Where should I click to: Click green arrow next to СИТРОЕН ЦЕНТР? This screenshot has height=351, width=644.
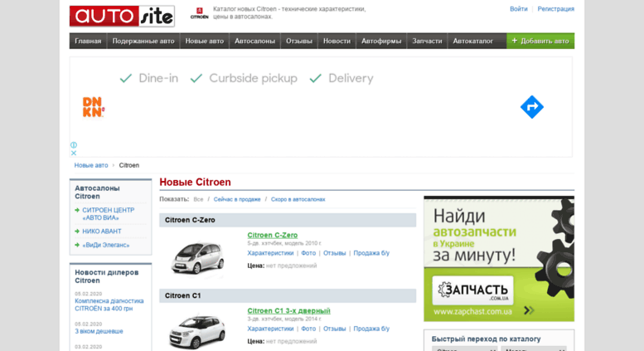point(77,210)
